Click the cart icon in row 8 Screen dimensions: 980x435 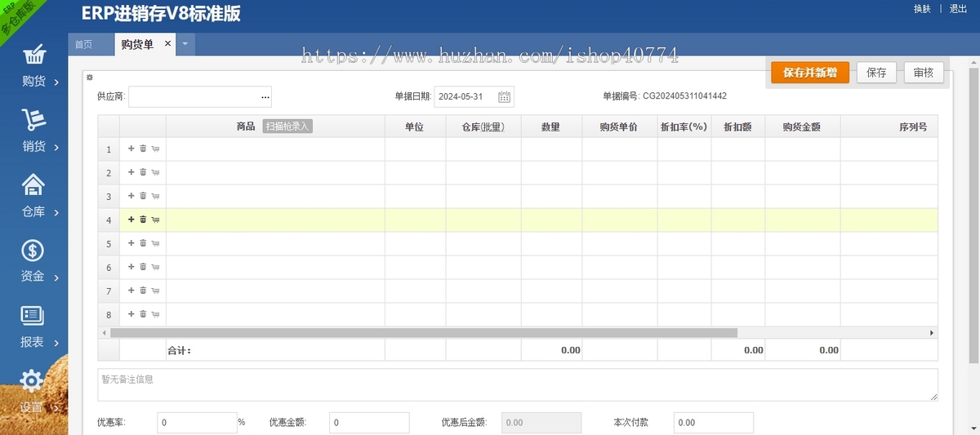point(155,314)
